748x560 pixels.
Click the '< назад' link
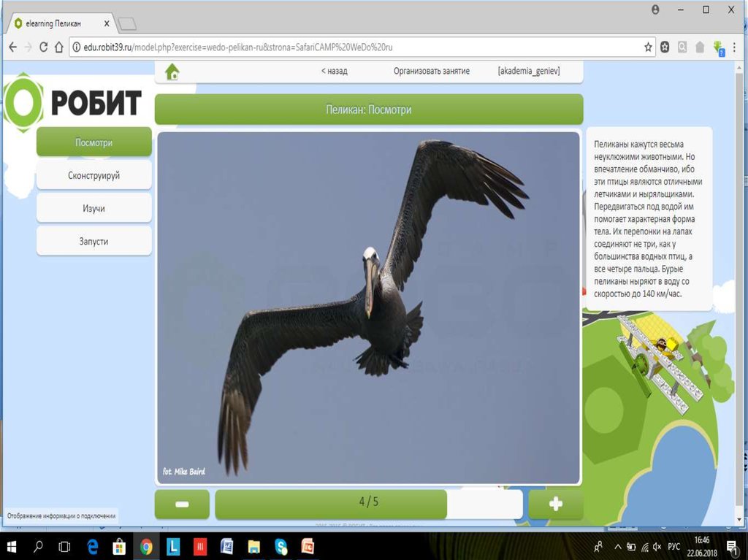pos(334,72)
